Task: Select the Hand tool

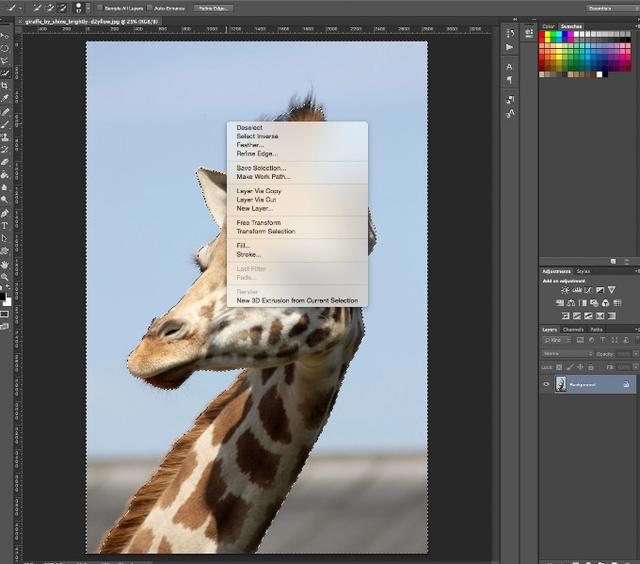Action: point(5,264)
